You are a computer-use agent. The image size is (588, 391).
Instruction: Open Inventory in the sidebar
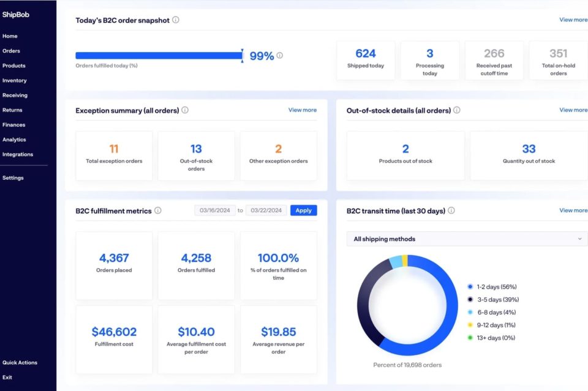15,80
